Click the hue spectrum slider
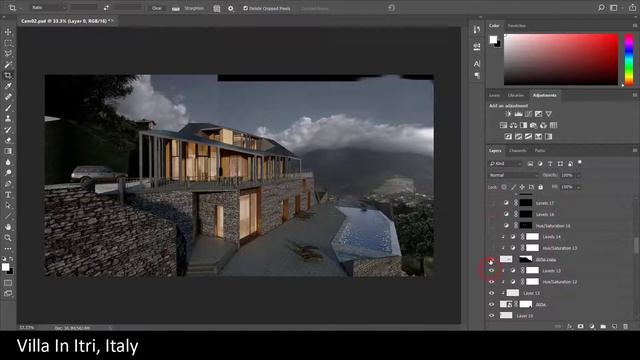This screenshot has width=640, height=360. [629, 60]
